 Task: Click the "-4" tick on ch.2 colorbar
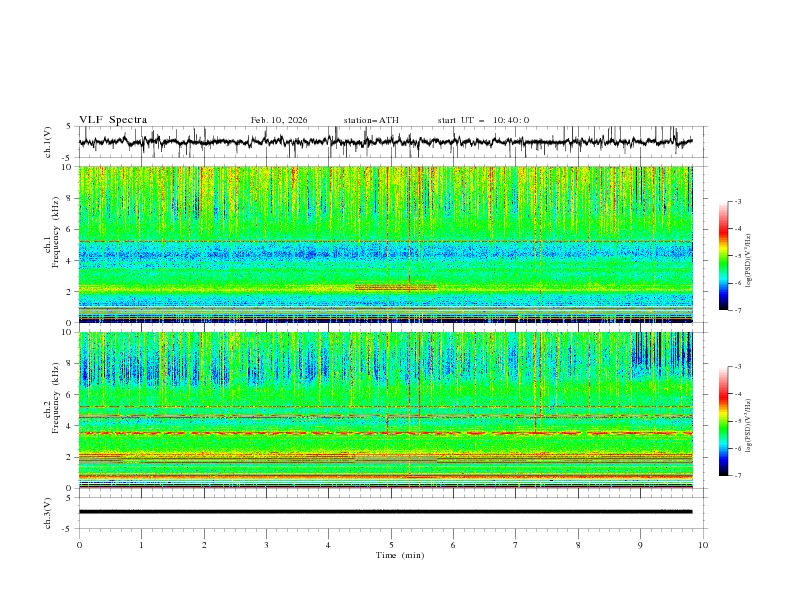[737, 394]
